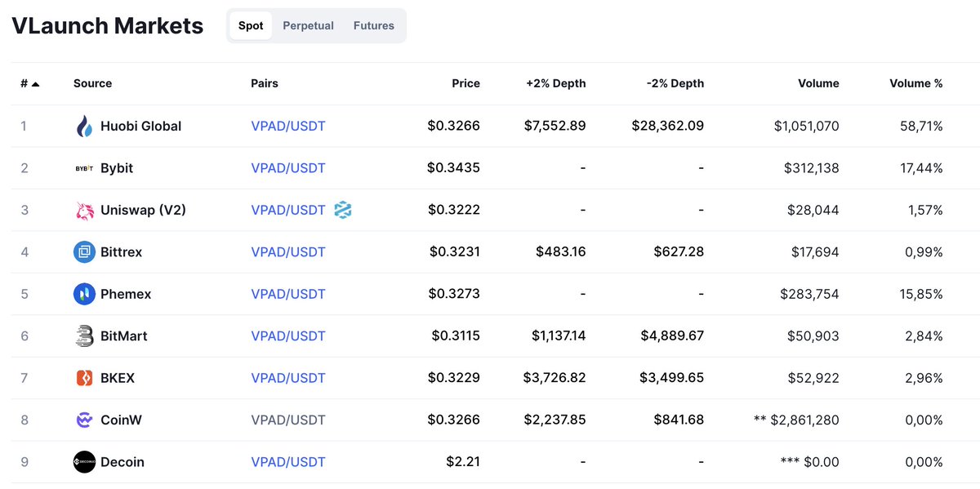Click the BKEX logo icon
The image size is (980, 489).
pos(84,378)
